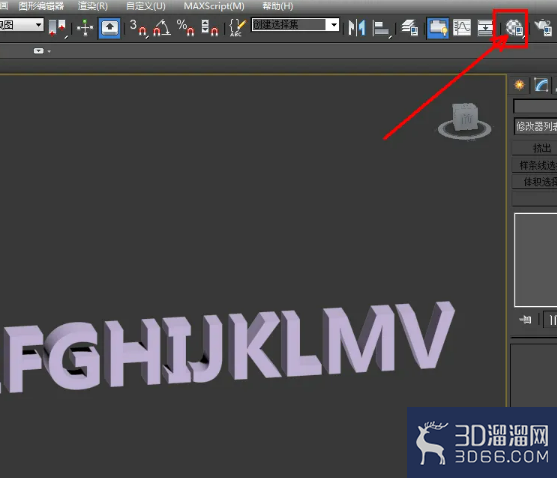
Task: Toggle the spinner snap button
Action: point(210,28)
